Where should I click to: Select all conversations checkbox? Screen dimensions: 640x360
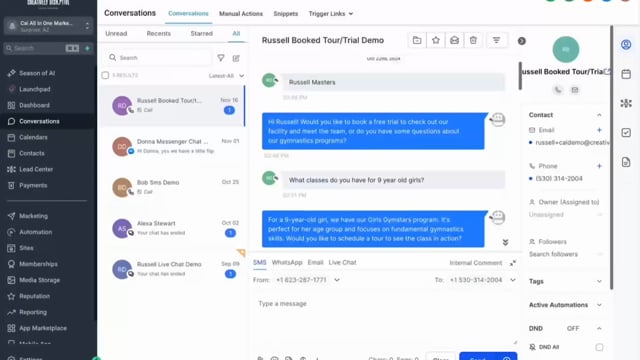point(105,76)
